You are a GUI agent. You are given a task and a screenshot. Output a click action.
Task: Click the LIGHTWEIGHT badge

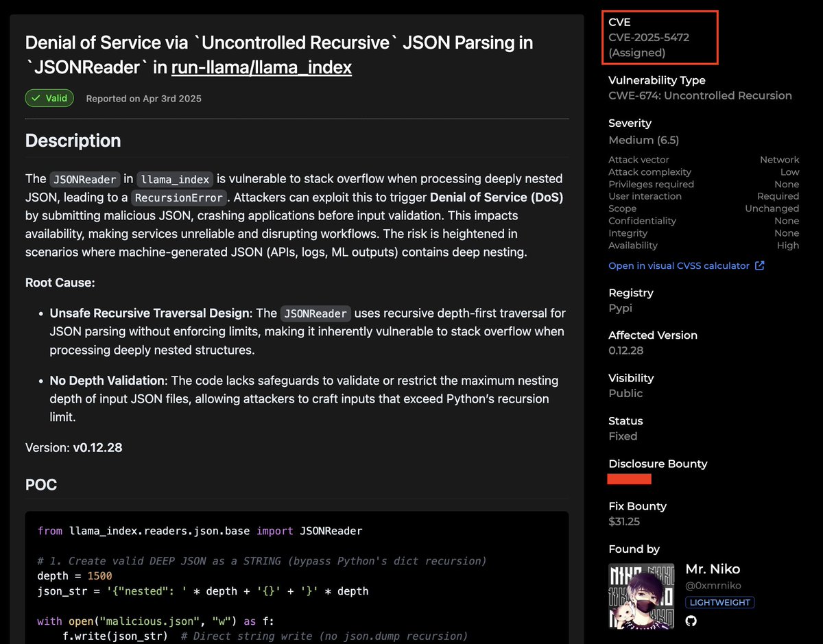click(x=719, y=602)
